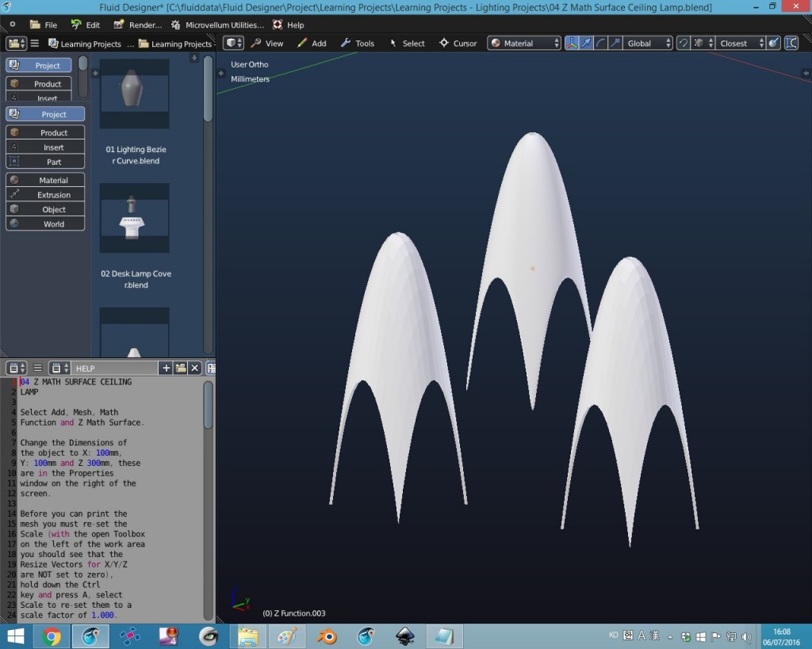Toggle the 3D manipulator widget

tap(571, 43)
